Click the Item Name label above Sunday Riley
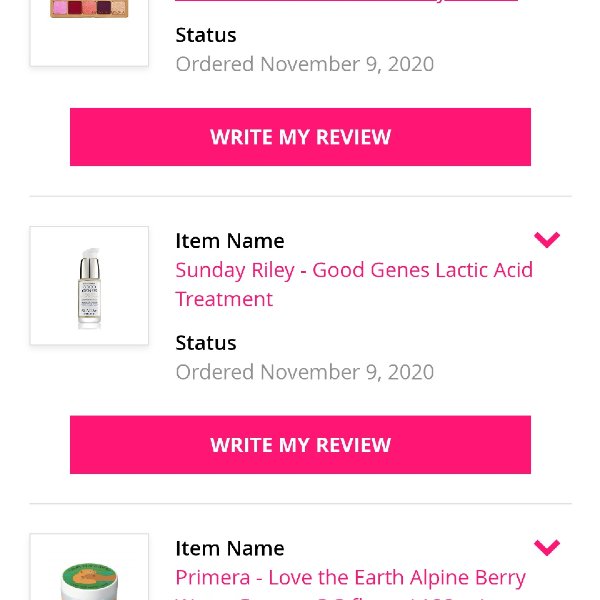 (x=230, y=241)
